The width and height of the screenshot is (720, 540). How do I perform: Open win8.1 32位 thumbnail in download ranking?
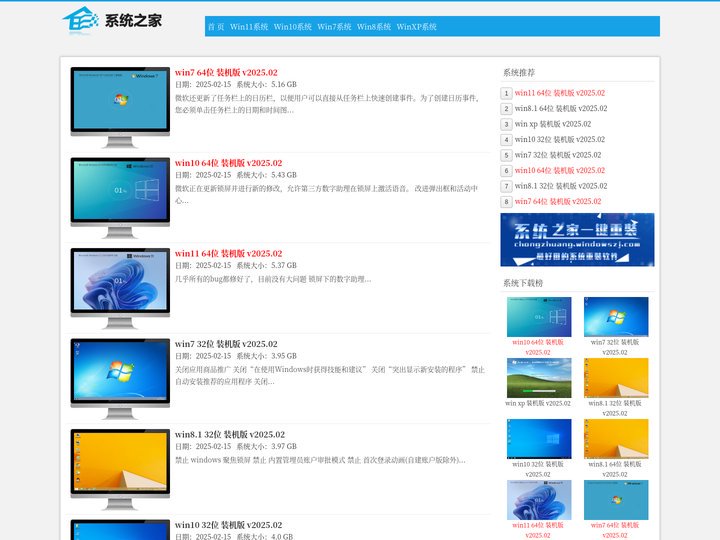(616, 378)
